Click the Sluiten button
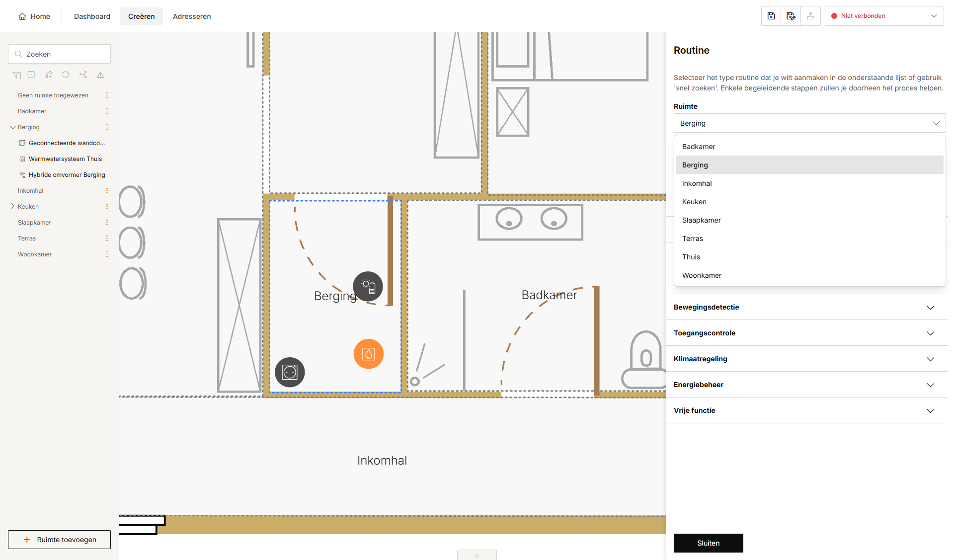The height and width of the screenshot is (560, 954). [x=708, y=543]
